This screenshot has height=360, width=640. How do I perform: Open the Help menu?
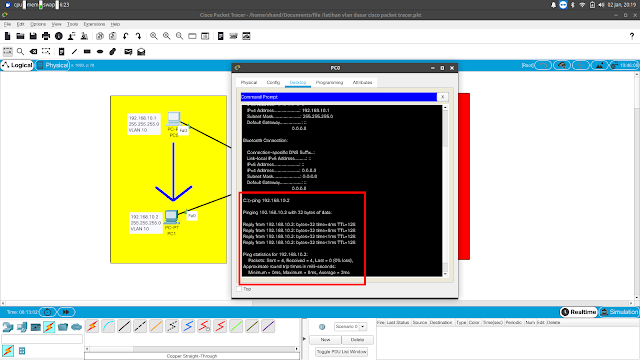point(116,24)
